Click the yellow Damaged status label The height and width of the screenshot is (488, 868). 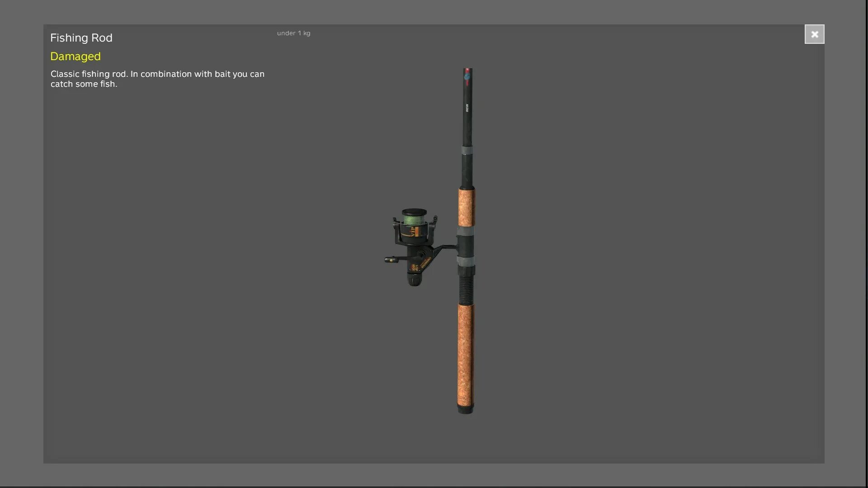click(75, 56)
